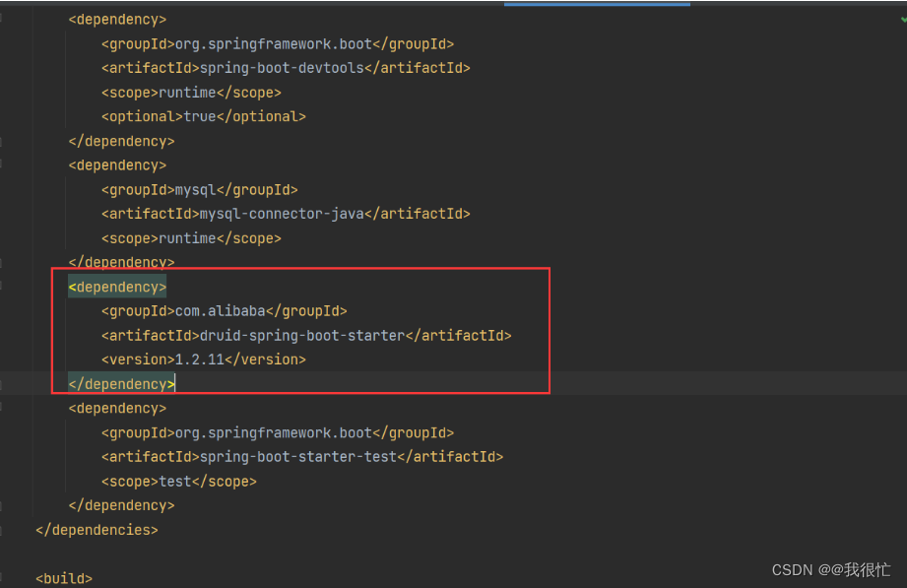Click the closing dependencies tag
The image size is (907, 588).
[96, 529]
